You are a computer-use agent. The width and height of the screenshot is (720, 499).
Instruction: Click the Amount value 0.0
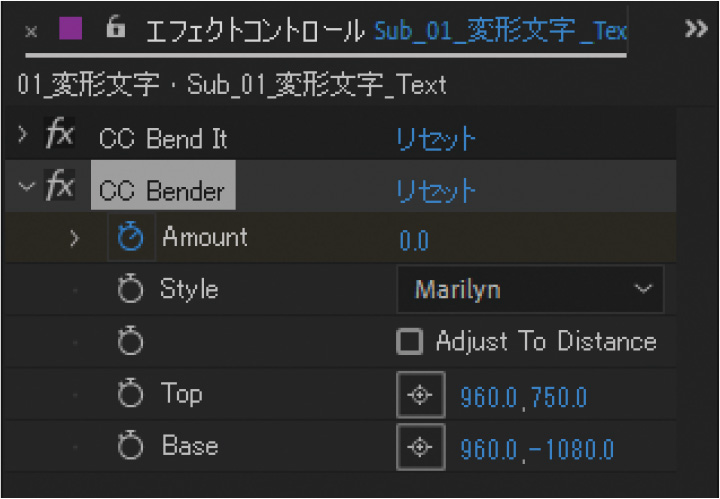pos(414,240)
